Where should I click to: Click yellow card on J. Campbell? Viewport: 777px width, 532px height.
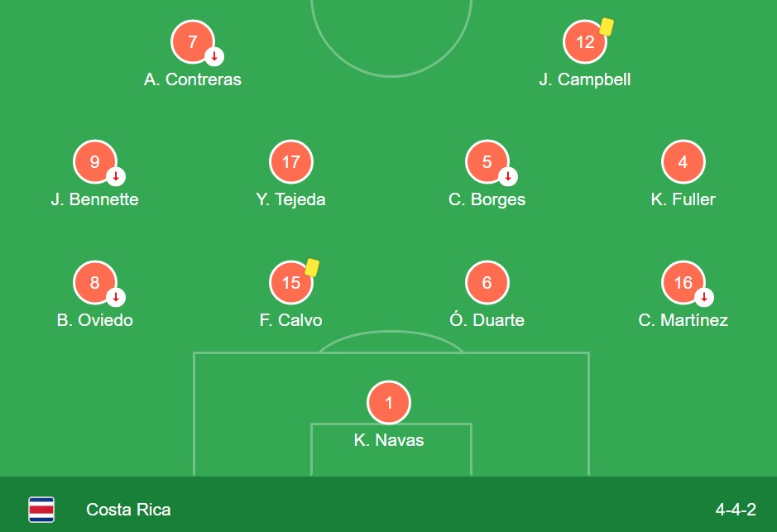point(607,26)
